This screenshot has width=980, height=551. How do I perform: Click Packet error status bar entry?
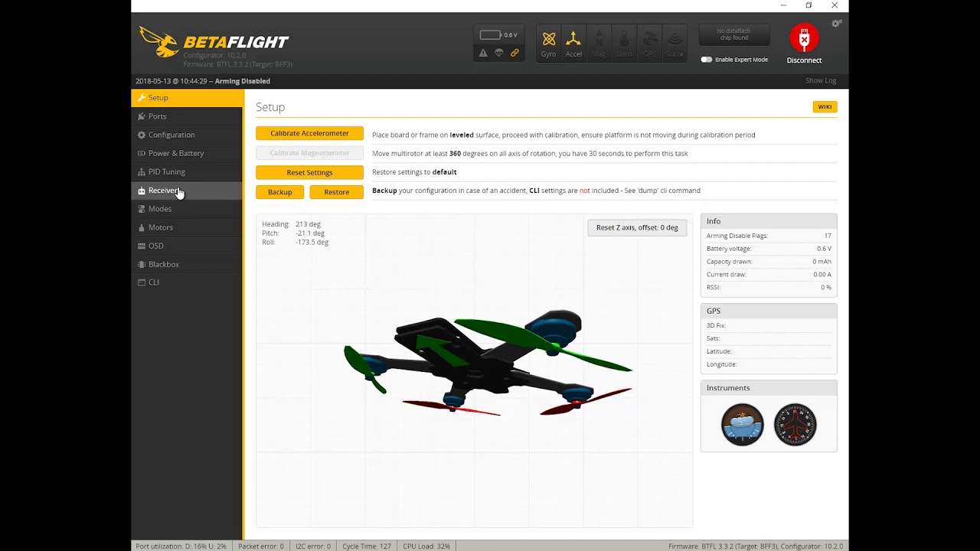coord(260,546)
